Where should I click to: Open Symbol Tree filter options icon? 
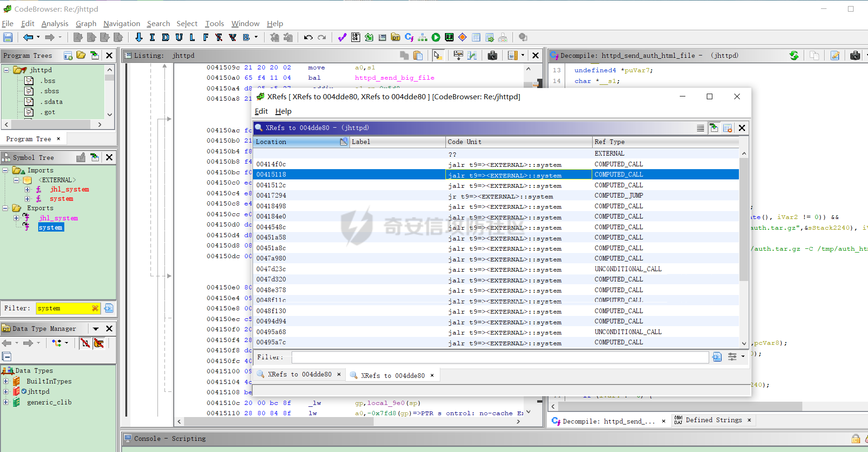(x=109, y=308)
